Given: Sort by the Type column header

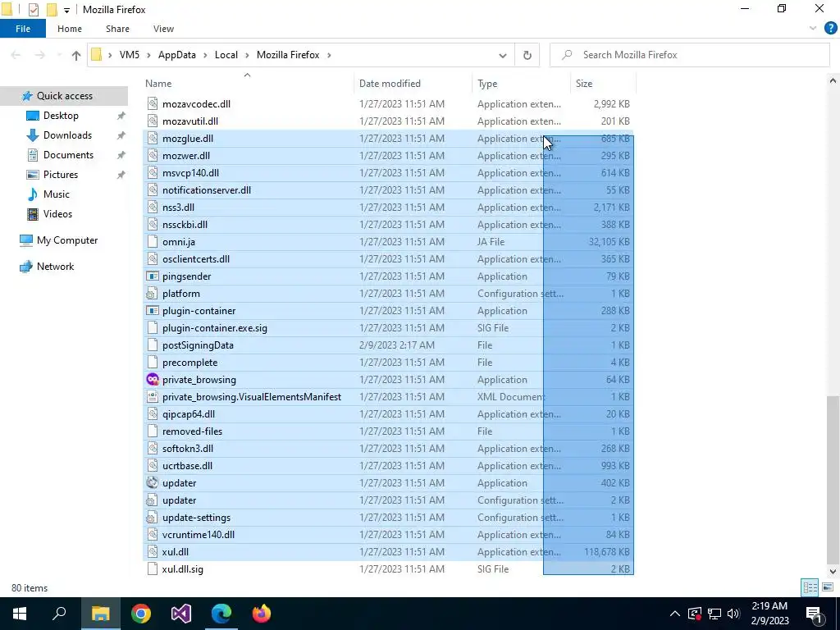Looking at the screenshot, I should pos(521,84).
